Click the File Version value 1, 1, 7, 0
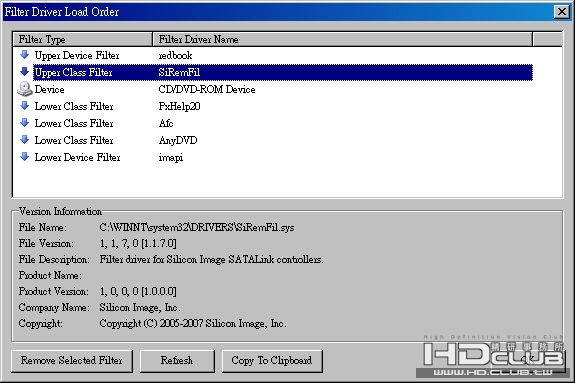 [x=138, y=244]
